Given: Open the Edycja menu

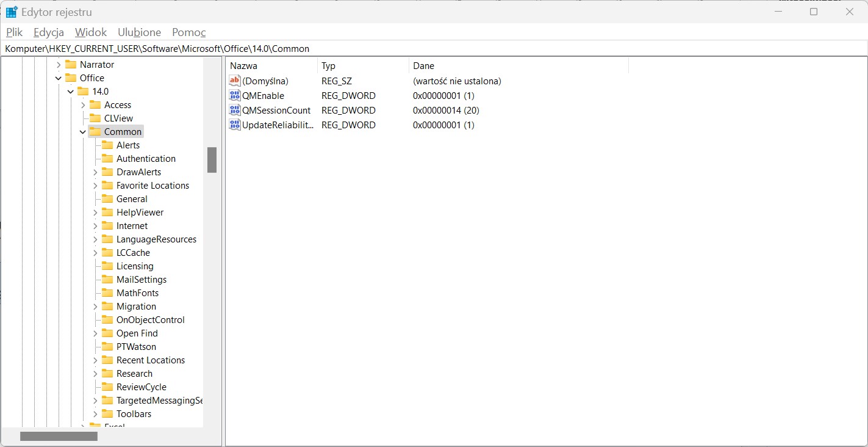Looking at the screenshot, I should click(x=49, y=32).
